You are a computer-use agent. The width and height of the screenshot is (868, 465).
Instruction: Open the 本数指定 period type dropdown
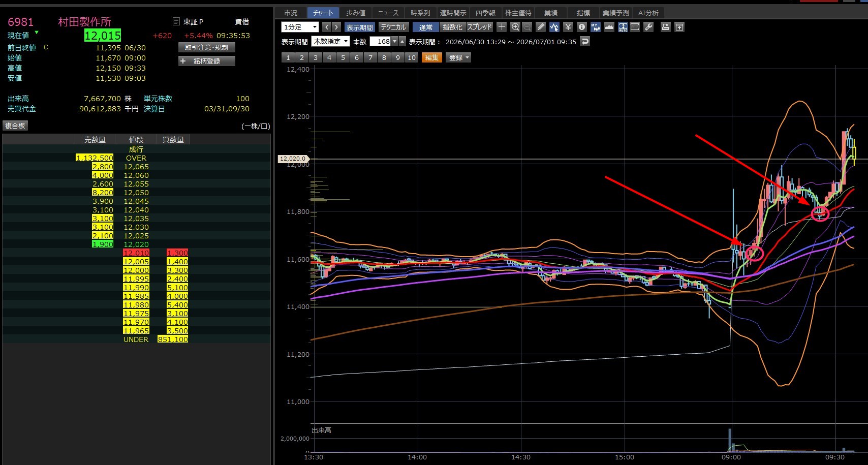[331, 42]
